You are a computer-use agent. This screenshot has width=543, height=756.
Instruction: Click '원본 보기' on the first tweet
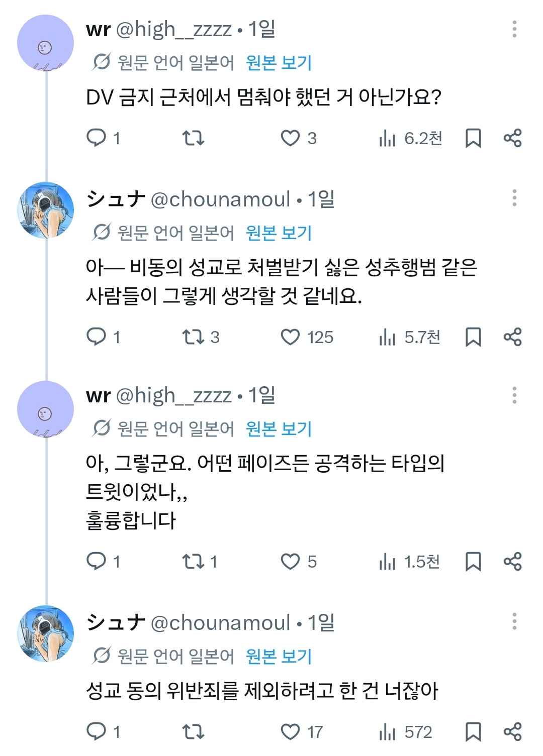pyautogui.click(x=279, y=63)
